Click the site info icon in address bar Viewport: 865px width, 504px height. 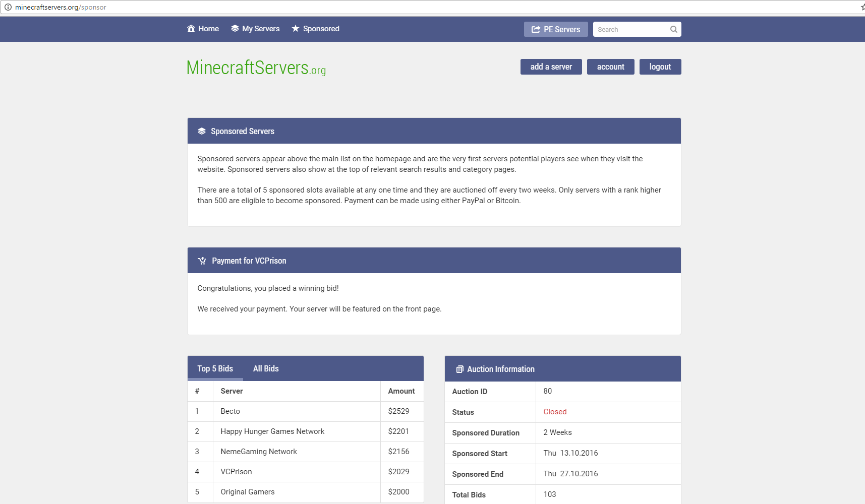coord(8,7)
